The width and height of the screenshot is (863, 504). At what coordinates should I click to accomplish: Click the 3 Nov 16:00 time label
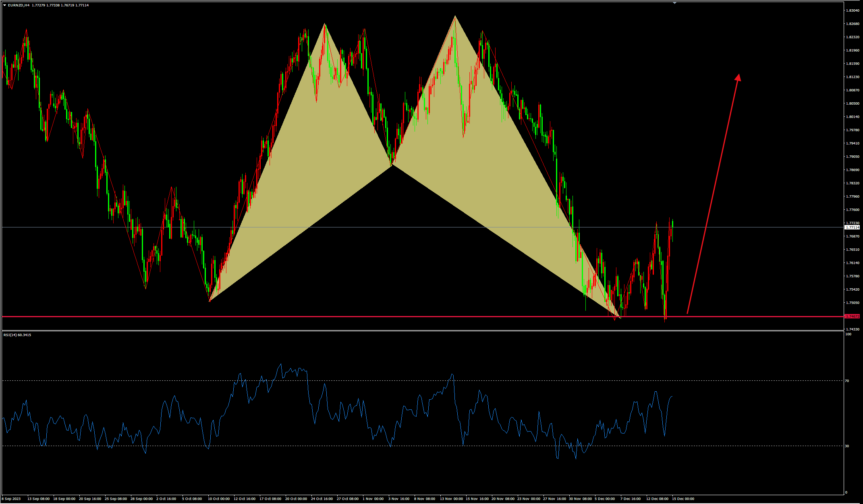pyautogui.click(x=399, y=499)
